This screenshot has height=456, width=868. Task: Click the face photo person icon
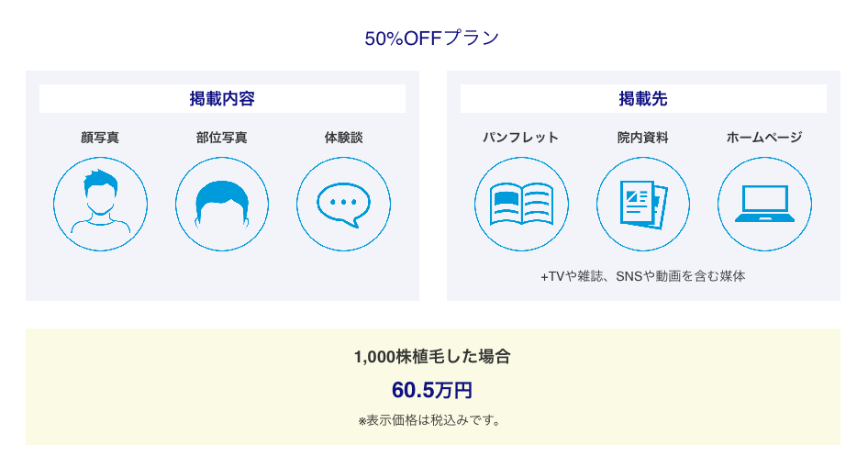click(100, 204)
